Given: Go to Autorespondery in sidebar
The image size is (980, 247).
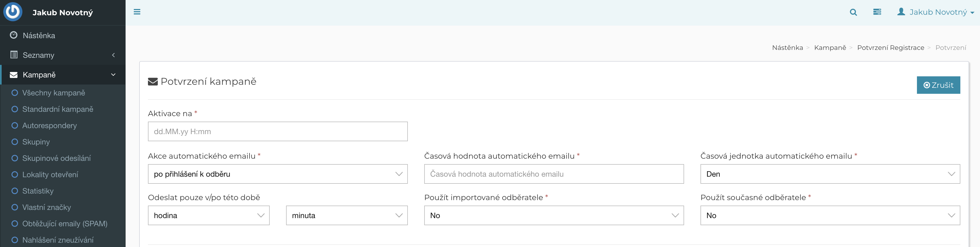Looking at the screenshot, I should [49, 125].
